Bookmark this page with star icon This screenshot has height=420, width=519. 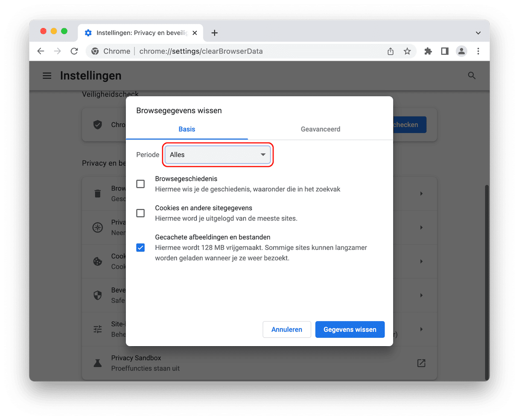click(407, 51)
